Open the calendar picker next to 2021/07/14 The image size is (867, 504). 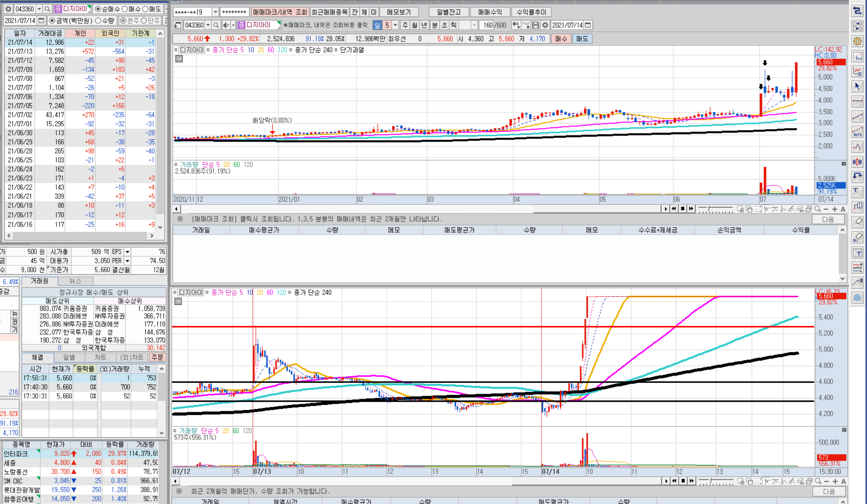pyautogui.click(x=41, y=21)
